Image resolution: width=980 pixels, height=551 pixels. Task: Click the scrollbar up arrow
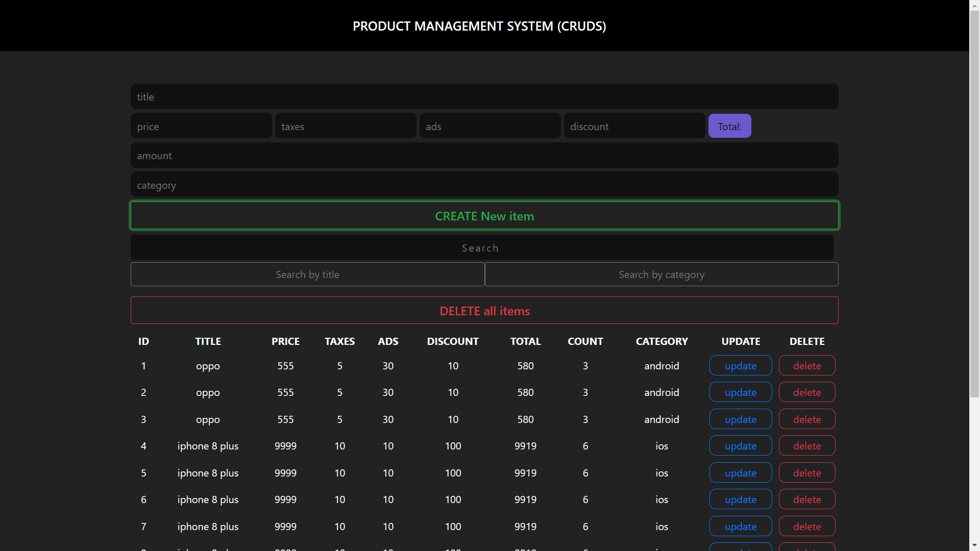(x=974, y=5)
